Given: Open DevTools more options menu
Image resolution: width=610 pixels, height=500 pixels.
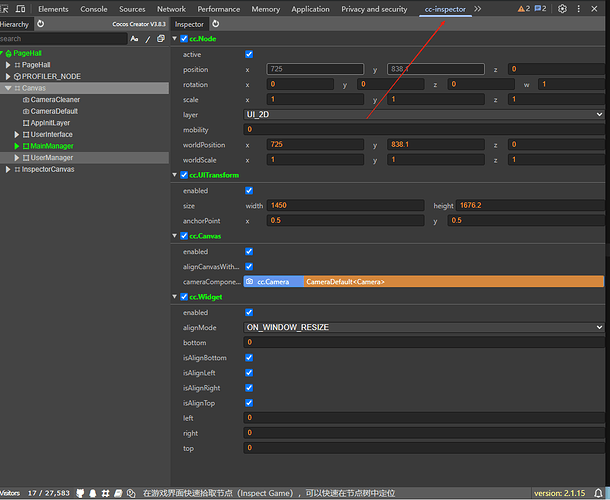Looking at the screenshot, I should (x=578, y=9).
